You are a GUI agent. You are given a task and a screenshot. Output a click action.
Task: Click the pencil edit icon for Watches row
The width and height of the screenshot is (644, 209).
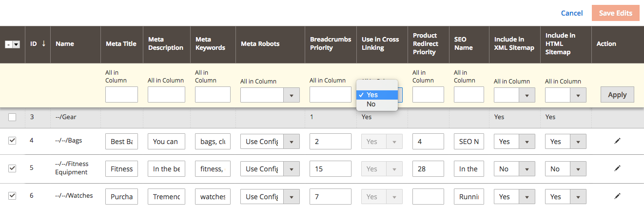pos(617,196)
